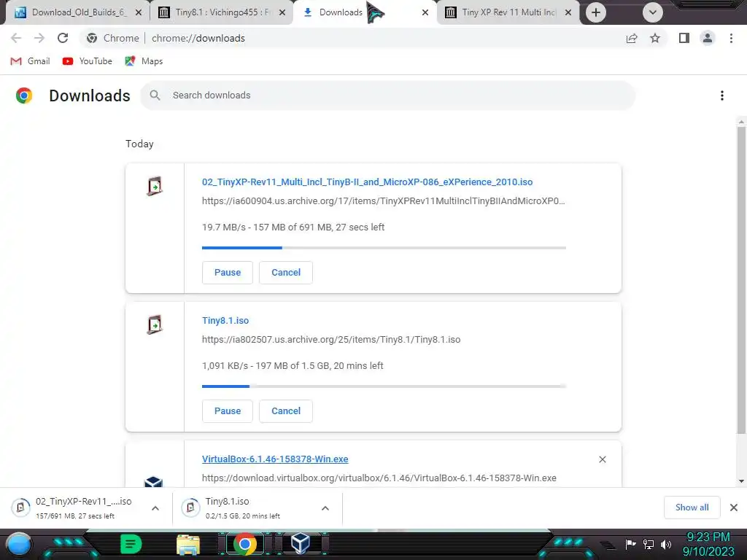This screenshot has height=560, width=747.
Task: Click the volume speaker tray icon
Action: pos(666,544)
